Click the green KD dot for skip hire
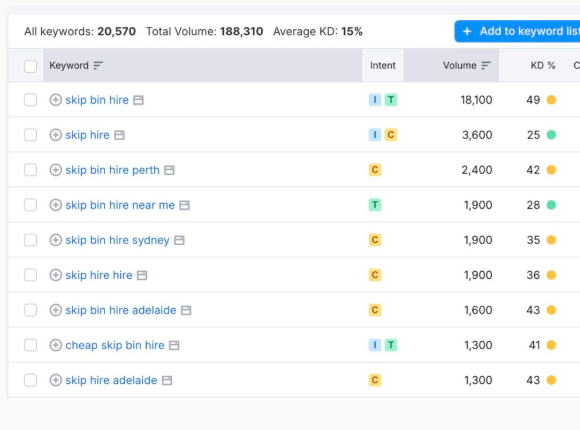The height and width of the screenshot is (430, 580). click(x=551, y=135)
